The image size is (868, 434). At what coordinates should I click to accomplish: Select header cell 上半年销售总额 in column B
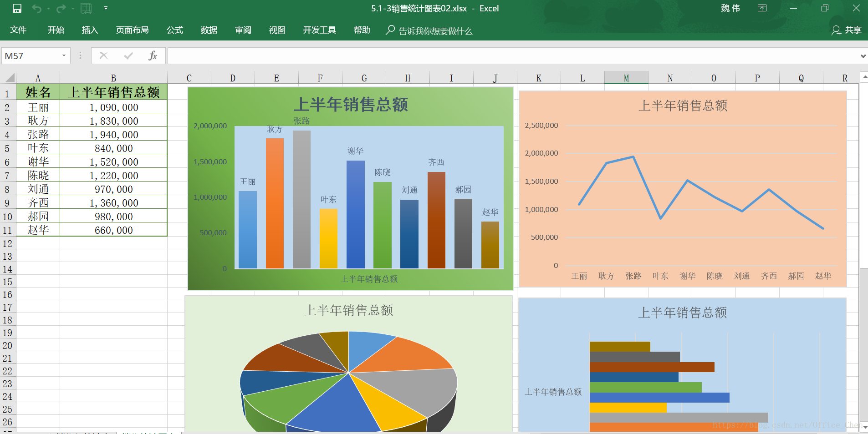[113, 92]
